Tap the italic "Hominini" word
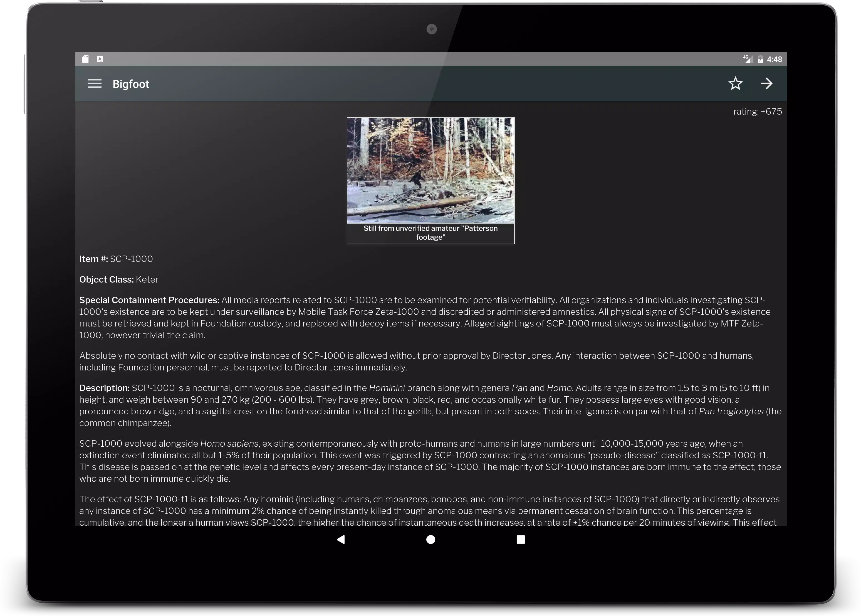Image resolution: width=861 pixels, height=616 pixels. tap(387, 388)
